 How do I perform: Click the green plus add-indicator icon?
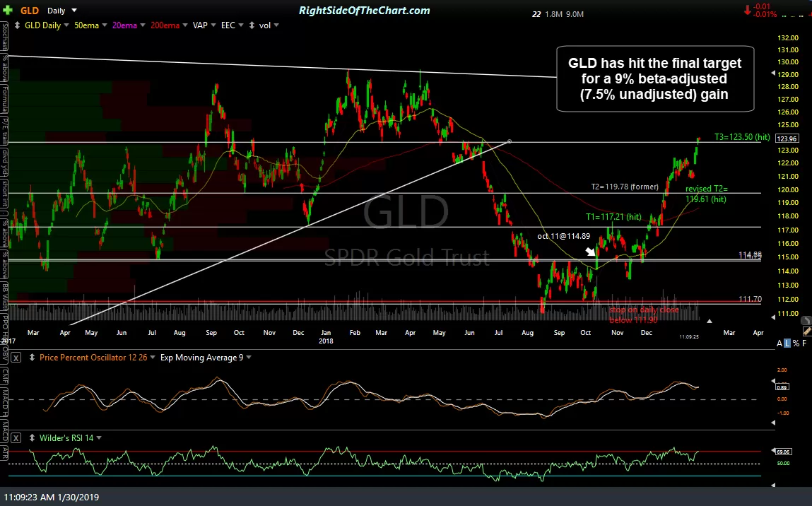(7, 11)
